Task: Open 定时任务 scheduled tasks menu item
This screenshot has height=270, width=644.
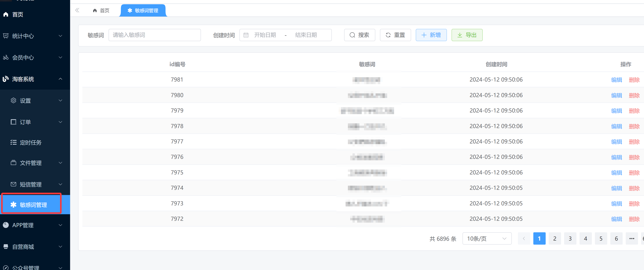Action: pyautogui.click(x=30, y=142)
